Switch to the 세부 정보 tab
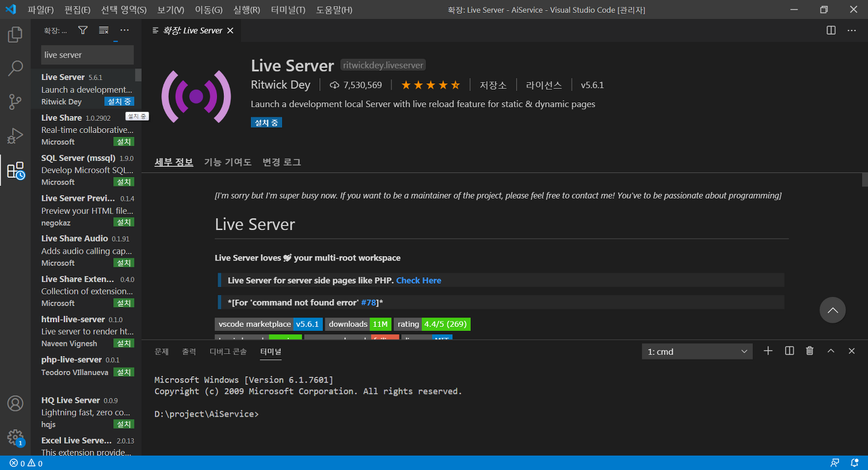868x470 pixels. tap(174, 162)
